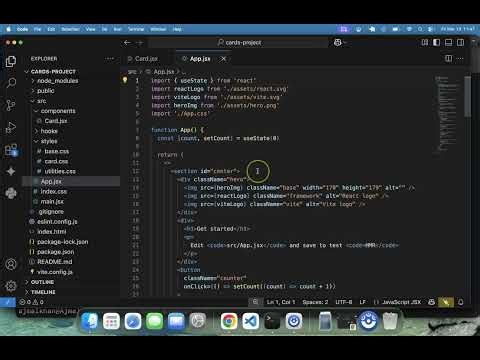Open the Run and Debug view
This screenshot has width=480, height=360.
point(11,127)
